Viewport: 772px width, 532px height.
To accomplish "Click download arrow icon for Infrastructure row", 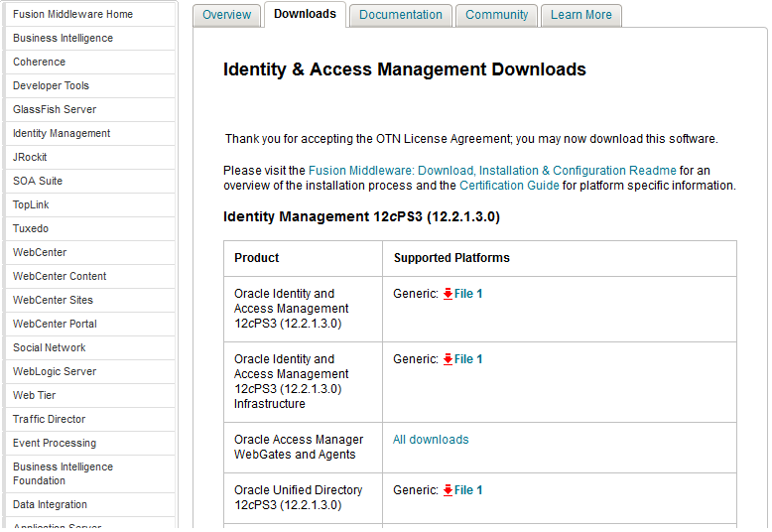I will click(x=448, y=359).
